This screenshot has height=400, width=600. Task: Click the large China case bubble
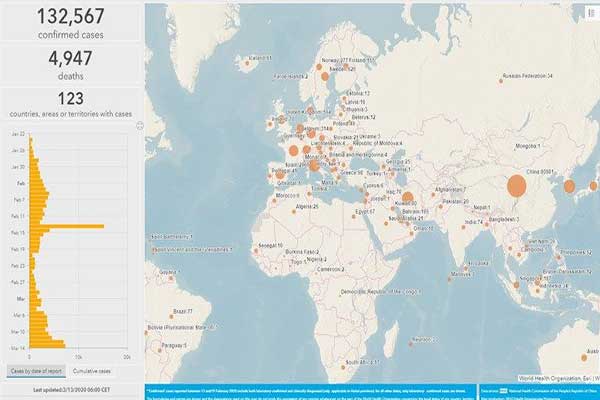(516, 187)
